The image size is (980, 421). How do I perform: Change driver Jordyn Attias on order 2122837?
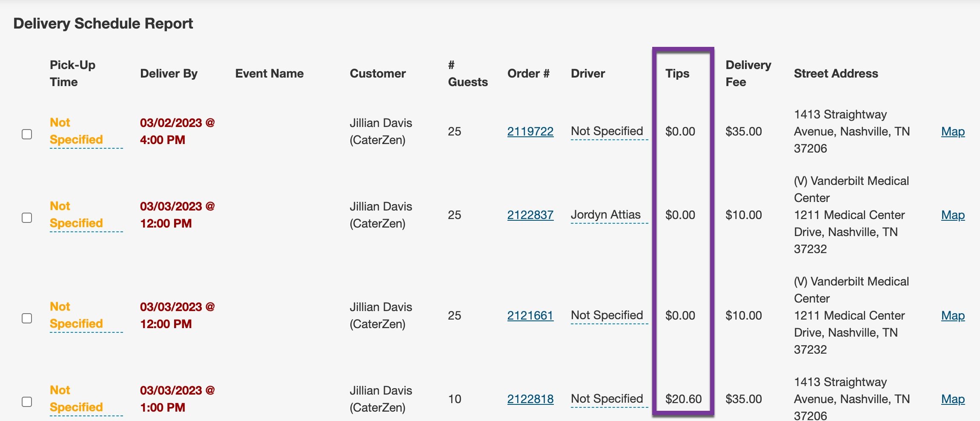[x=605, y=215]
